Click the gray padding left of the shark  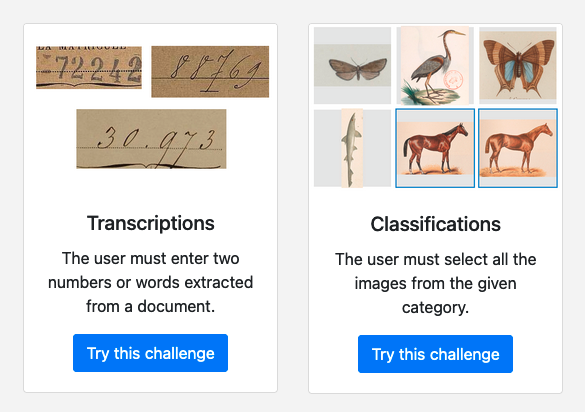pyautogui.click(x=328, y=148)
